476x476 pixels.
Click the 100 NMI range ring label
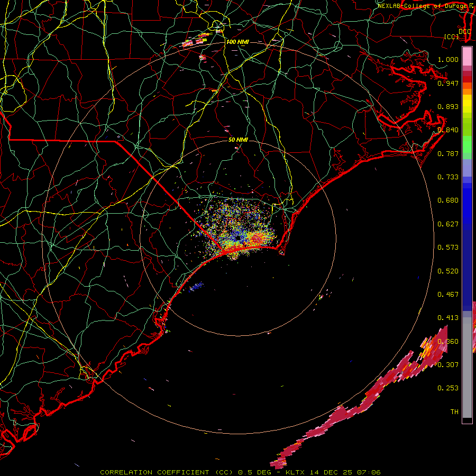pyautogui.click(x=237, y=42)
